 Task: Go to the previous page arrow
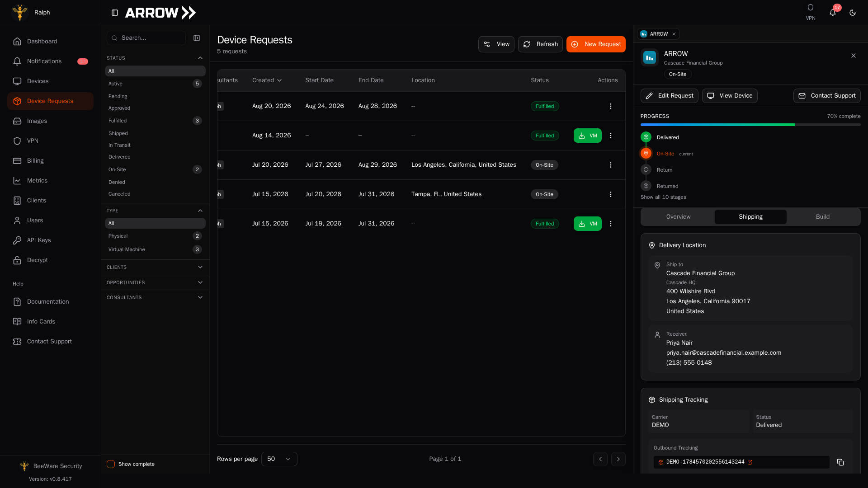600,459
